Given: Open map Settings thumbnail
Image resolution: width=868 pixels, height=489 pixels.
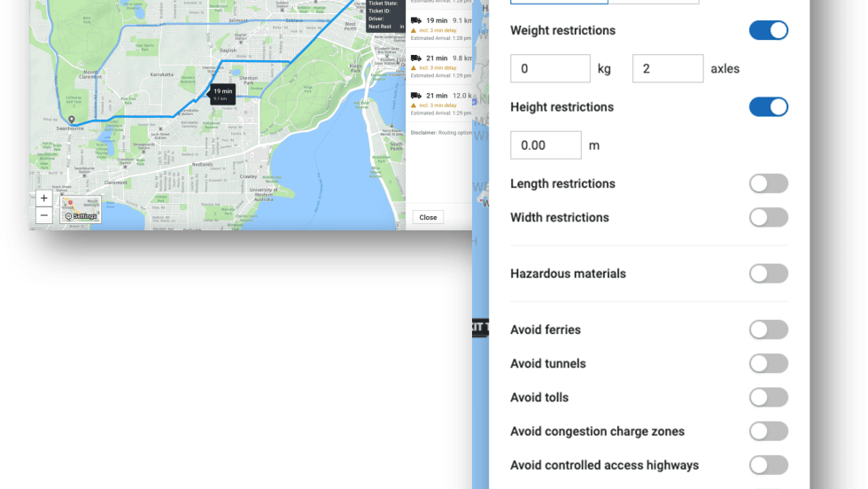Looking at the screenshot, I should [x=80, y=210].
